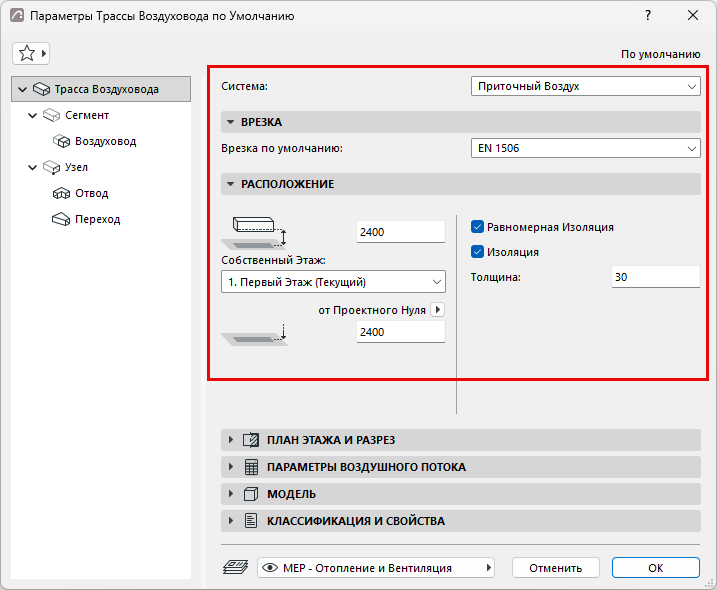Select Трасса Воздуховода tree item

(x=101, y=89)
